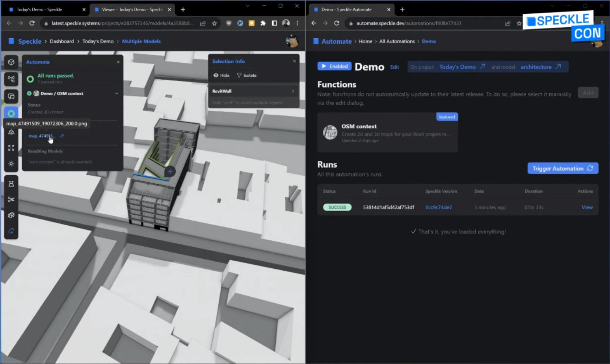Open the Extensions puzzle piece menu
The height and width of the screenshot is (364, 610).
[x=263, y=23]
